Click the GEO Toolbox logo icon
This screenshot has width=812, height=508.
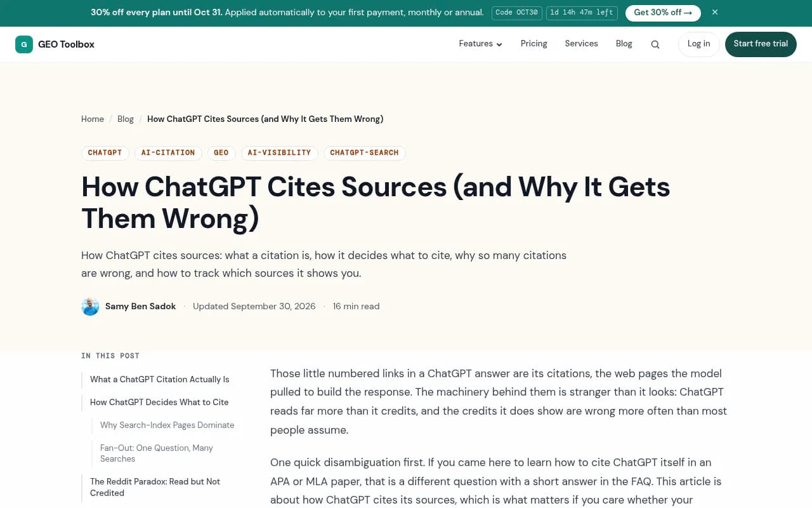pyautogui.click(x=24, y=44)
